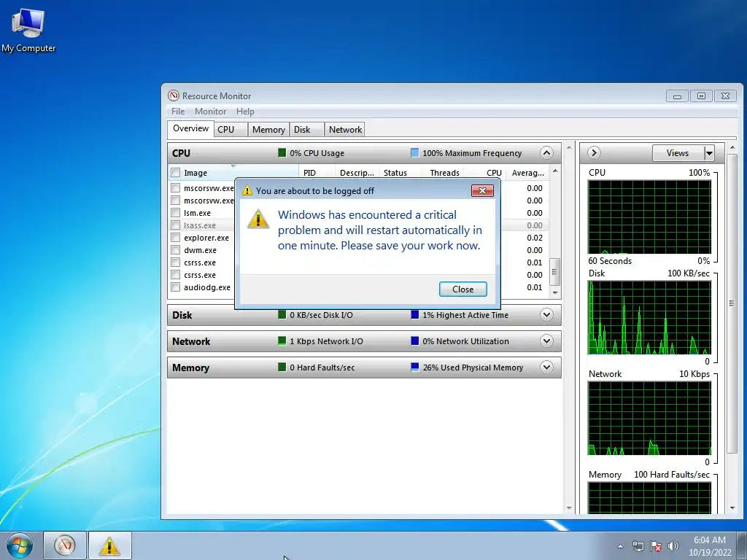Check the audiodg.exe checkbox
This screenshot has height=560, width=747.
pos(175,287)
